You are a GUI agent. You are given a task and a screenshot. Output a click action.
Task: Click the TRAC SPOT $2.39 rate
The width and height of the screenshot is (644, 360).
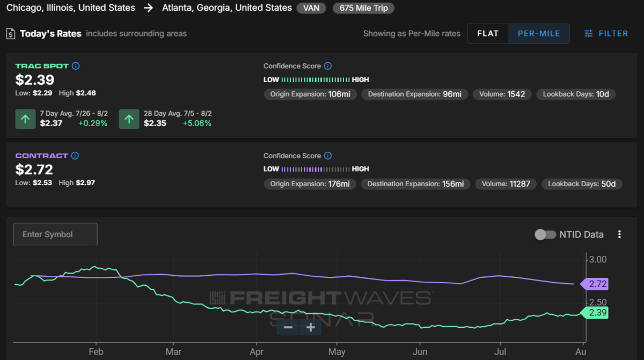click(34, 80)
